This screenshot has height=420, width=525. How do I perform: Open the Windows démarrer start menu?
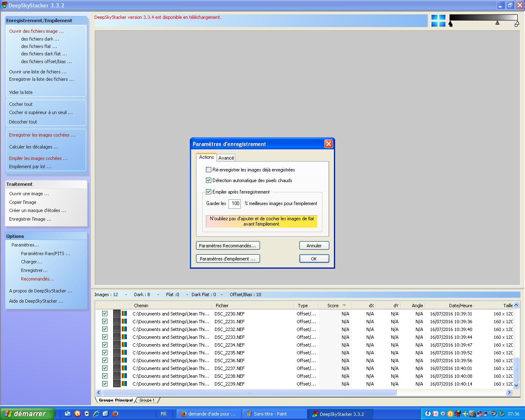[x=27, y=414]
